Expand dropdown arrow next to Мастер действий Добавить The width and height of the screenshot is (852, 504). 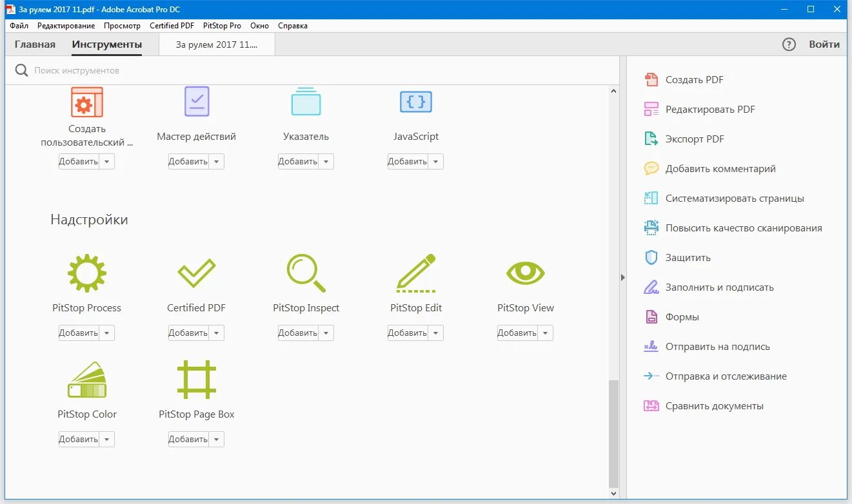pos(217,161)
